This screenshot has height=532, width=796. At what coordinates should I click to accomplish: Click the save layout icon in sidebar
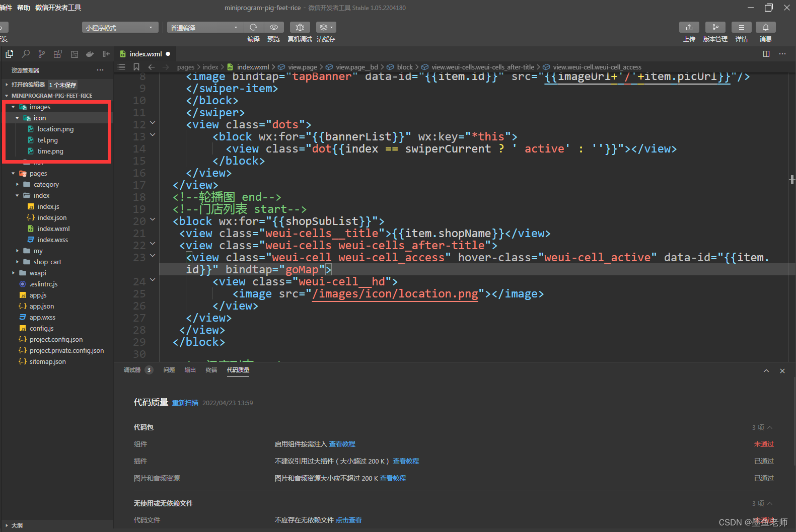click(x=75, y=54)
